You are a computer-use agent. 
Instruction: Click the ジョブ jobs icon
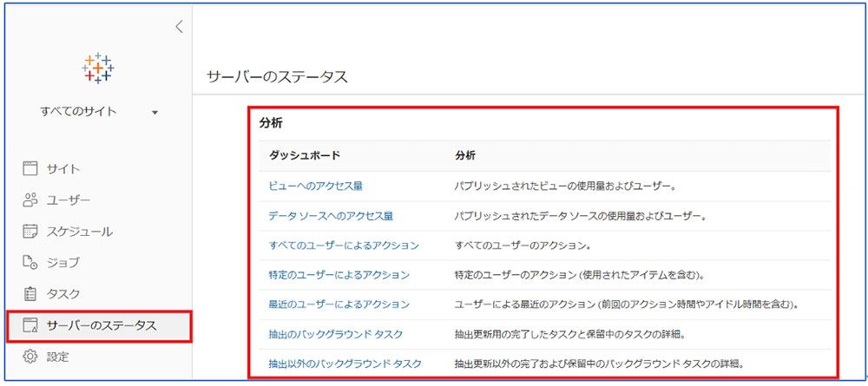coord(30,263)
